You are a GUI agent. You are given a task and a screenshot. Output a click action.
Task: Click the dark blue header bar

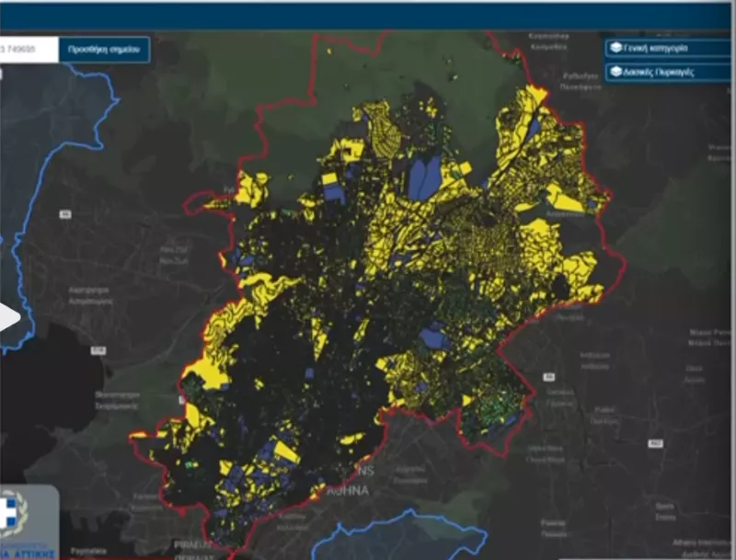coord(368,16)
